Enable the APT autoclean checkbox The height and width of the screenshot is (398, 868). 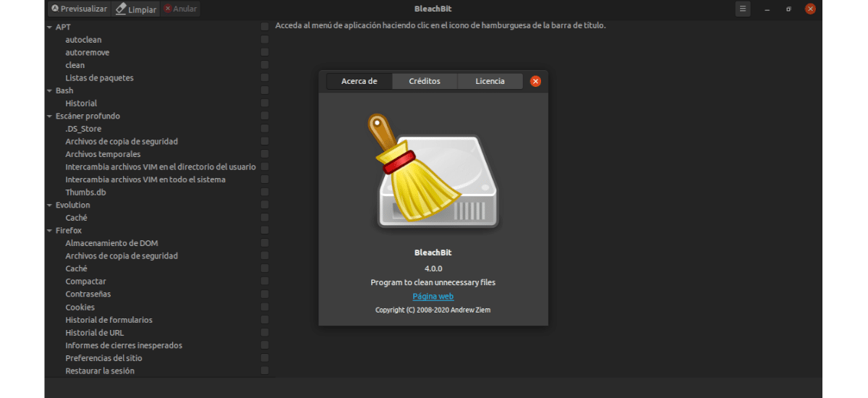[x=265, y=40]
